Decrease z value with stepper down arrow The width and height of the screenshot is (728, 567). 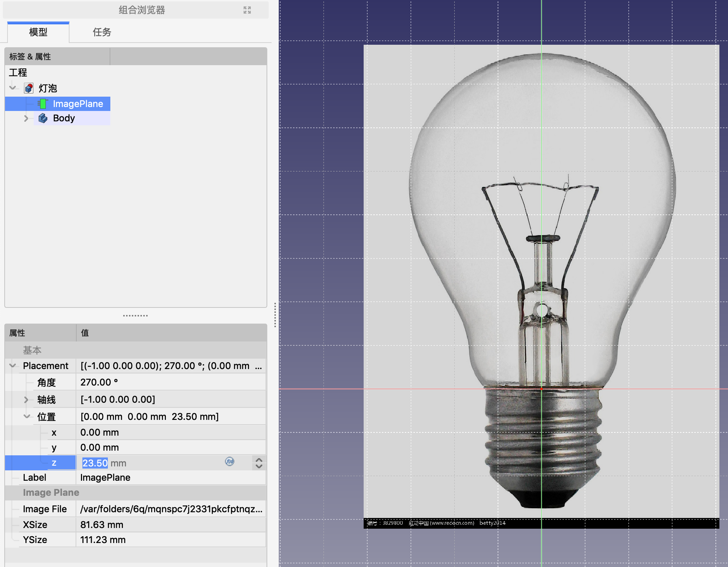(259, 466)
